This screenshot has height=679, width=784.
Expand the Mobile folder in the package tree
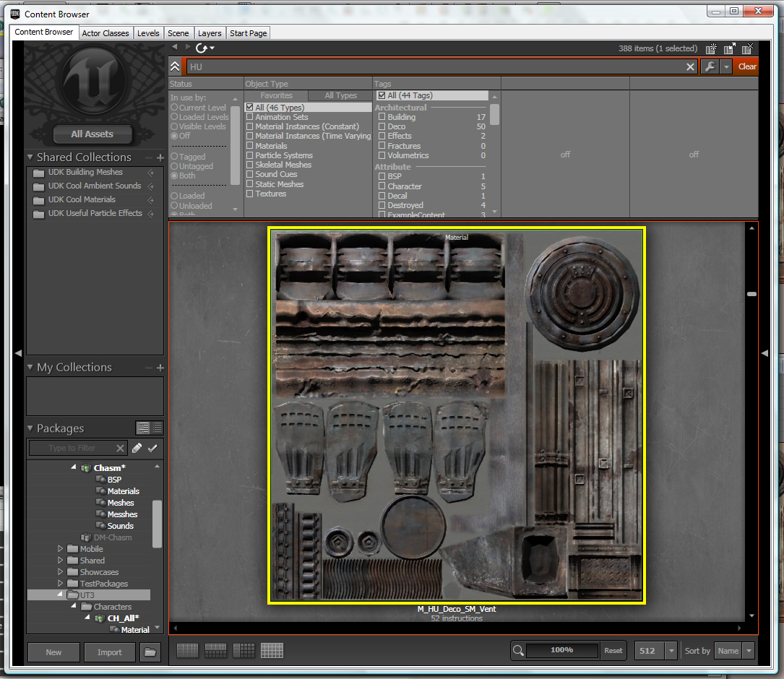coord(61,549)
